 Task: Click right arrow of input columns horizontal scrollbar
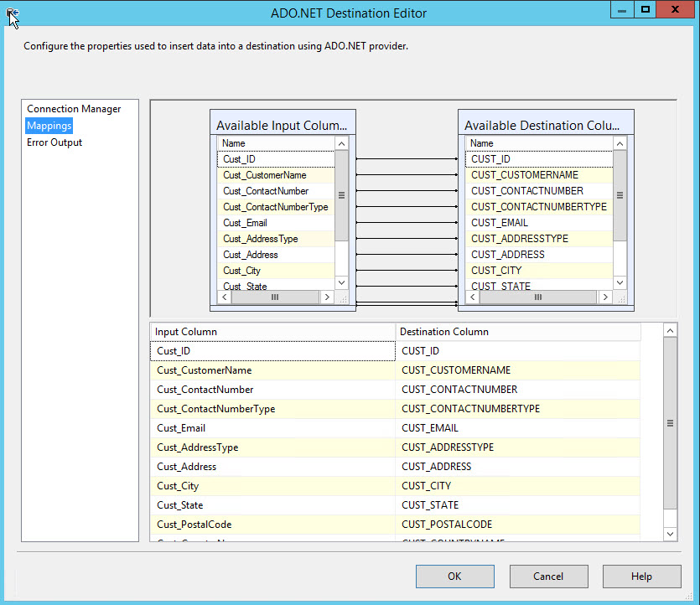[327, 297]
